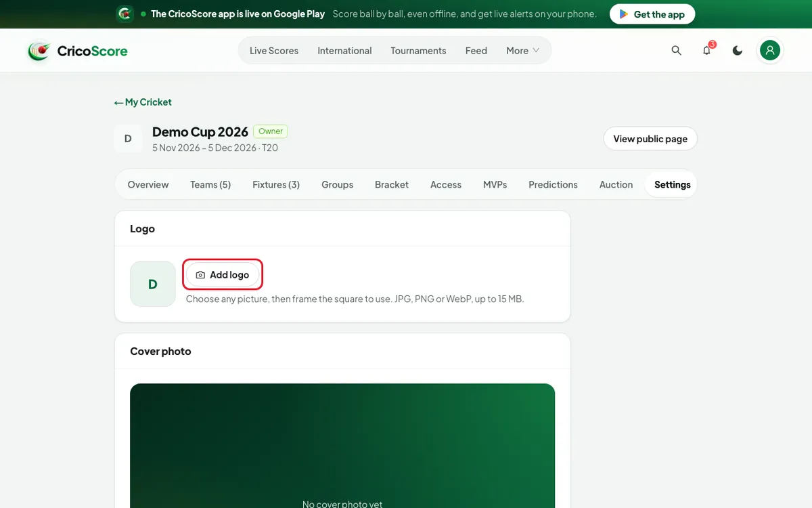Click the Demo Cup 2026 title
This screenshot has height=508, width=812.
(x=200, y=132)
